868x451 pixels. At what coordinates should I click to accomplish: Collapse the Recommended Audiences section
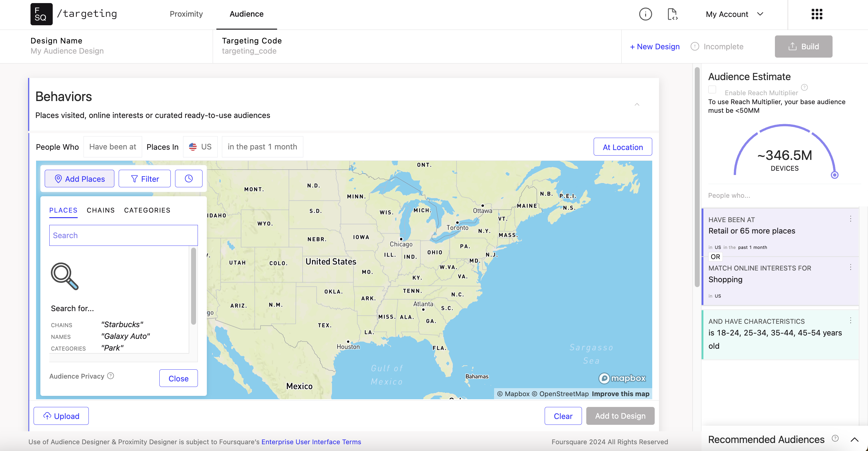click(855, 439)
